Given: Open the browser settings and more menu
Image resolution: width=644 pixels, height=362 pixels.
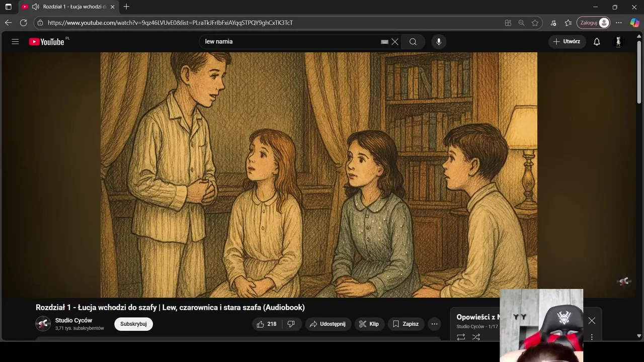Looking at the screenshot, I should coord(619,23).
